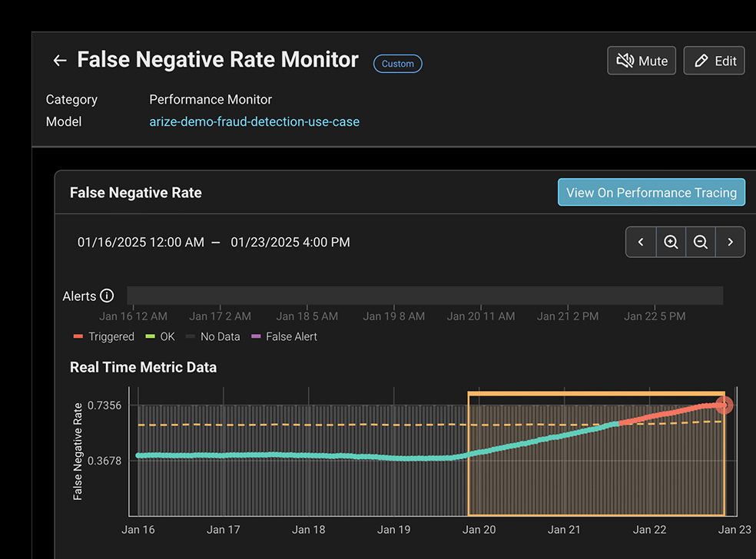Image resolution: width=756 pixels, height=559 pixels.
Task: Click the Alerts info icon
Action: tap(107, 296)
